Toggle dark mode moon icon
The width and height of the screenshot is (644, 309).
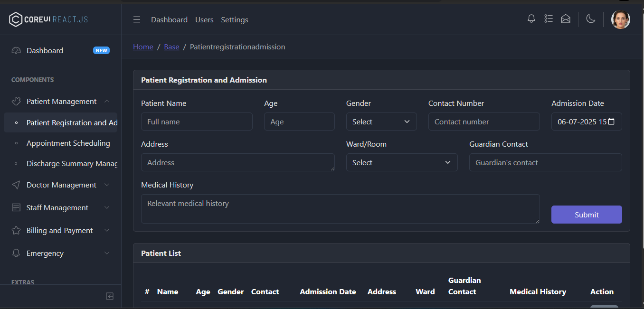591,19
